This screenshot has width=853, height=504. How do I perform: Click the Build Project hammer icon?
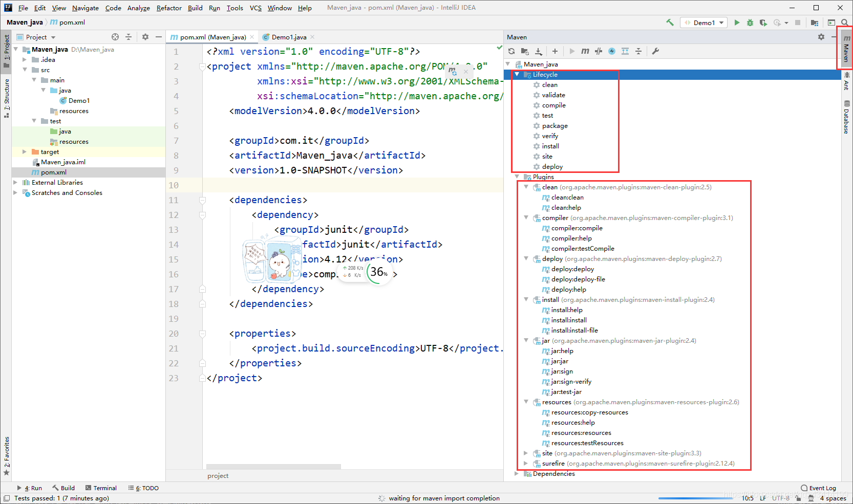(670, 23)
